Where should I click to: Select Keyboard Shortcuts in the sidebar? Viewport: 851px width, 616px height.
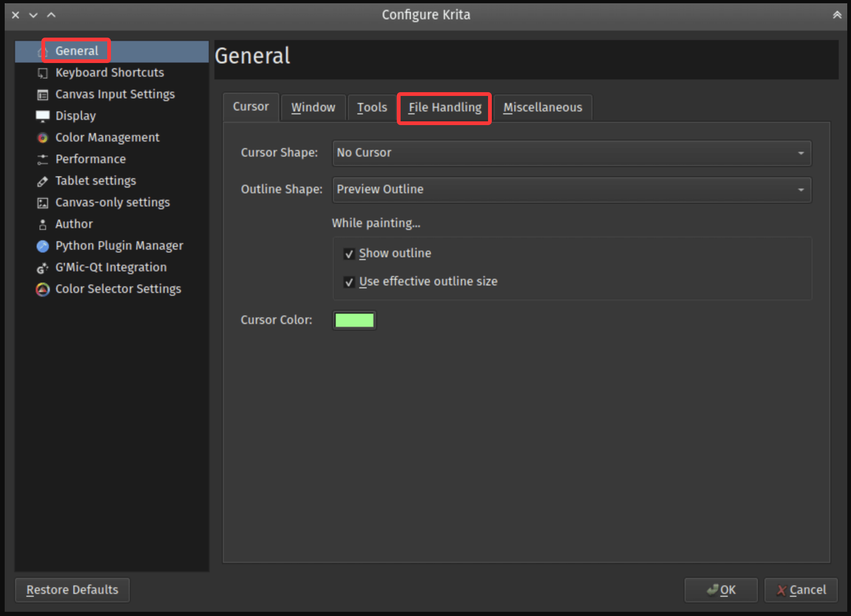(x=109, y=72)
